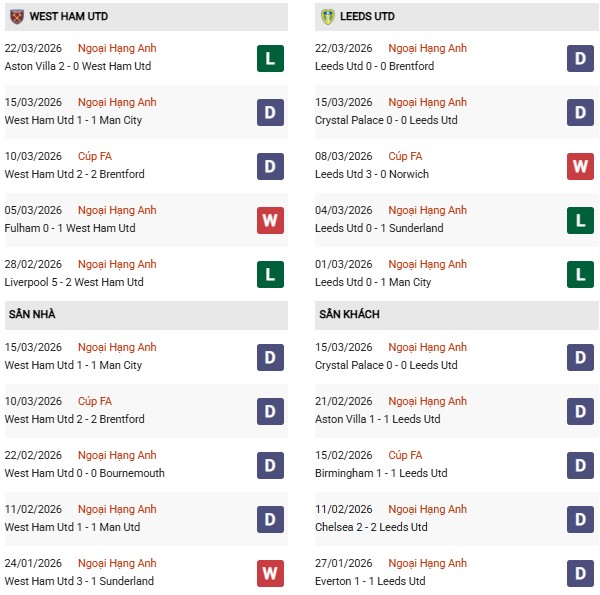Click the Leeds Utd club crest

pos(326,17)
